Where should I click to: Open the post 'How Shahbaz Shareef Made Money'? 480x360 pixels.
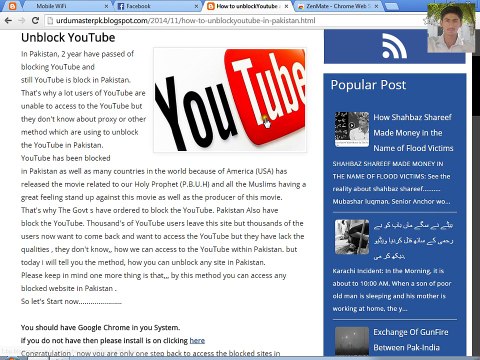413,133
